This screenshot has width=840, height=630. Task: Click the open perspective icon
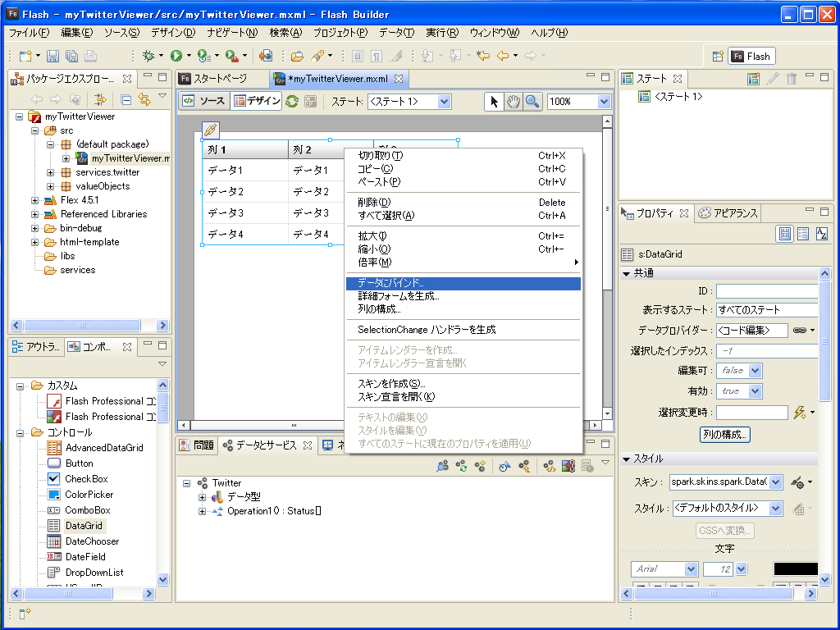tap(718, 57)
